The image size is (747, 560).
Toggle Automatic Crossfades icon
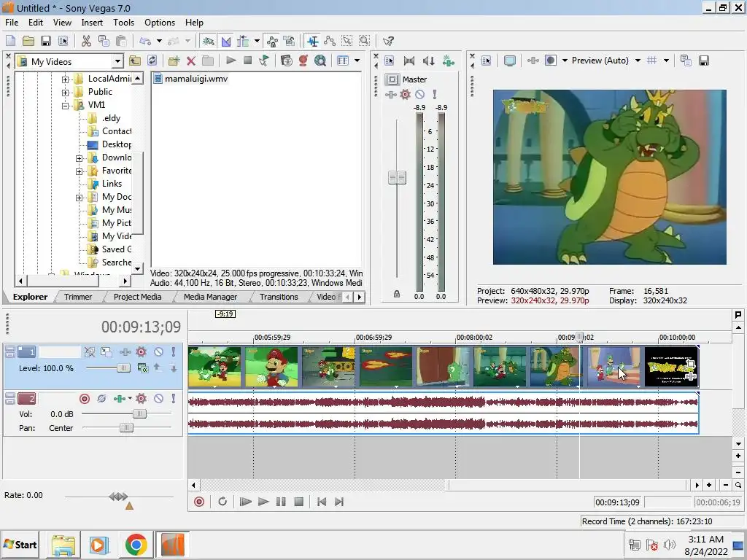click(x=226, y=41)
